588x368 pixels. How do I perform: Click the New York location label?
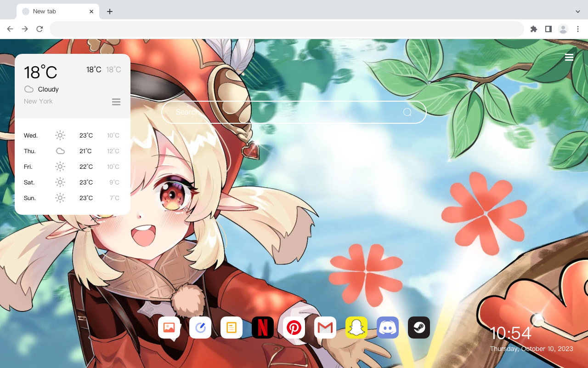pos(38,101)
